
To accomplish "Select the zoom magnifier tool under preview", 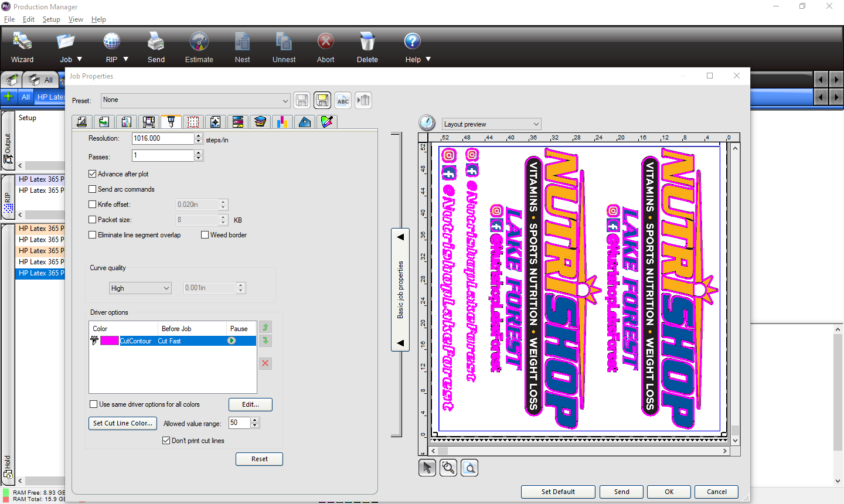I will [x=448, y=468].
